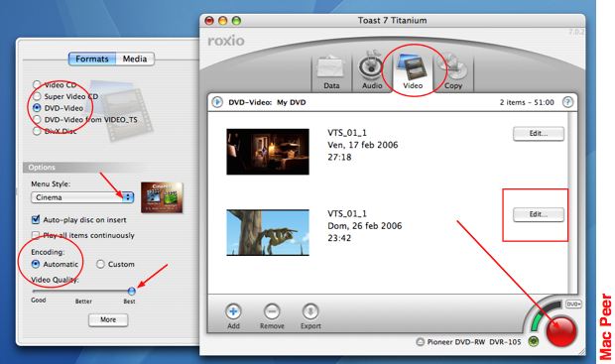Click the roxio logo

pos(226,41)
